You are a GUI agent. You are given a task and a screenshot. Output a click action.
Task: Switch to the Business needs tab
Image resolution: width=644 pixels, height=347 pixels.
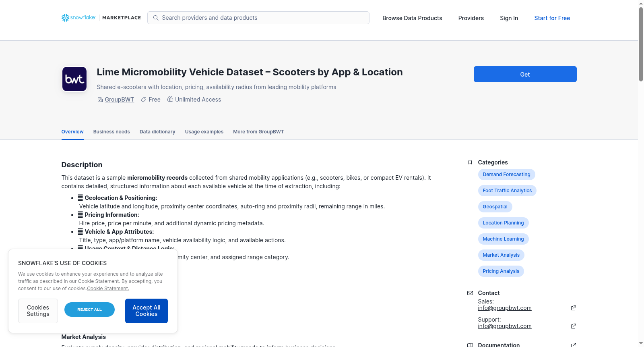[111, 132]
